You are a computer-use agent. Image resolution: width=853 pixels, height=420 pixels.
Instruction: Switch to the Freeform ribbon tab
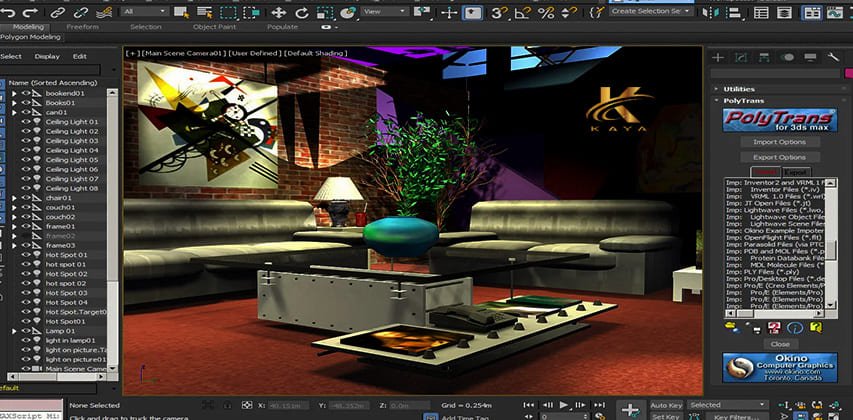tap(83, 27)
